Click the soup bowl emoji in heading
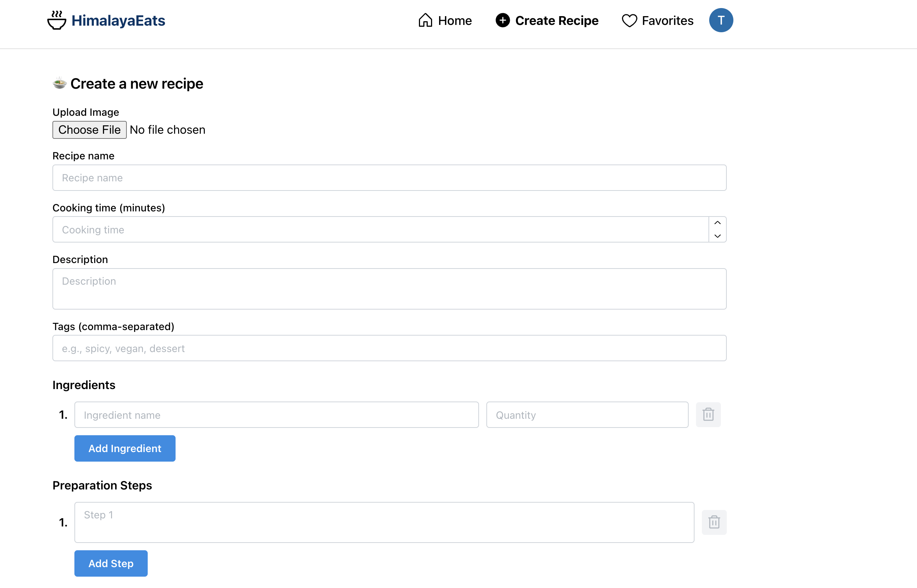This screenshot has height=588, width=917. [x=60, y=83]
